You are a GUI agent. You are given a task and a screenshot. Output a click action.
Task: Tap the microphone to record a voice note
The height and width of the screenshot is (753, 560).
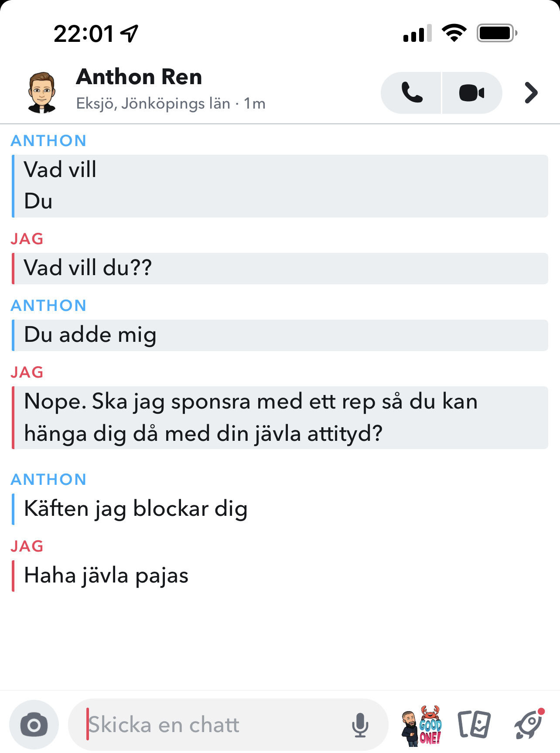click(360, 725)
